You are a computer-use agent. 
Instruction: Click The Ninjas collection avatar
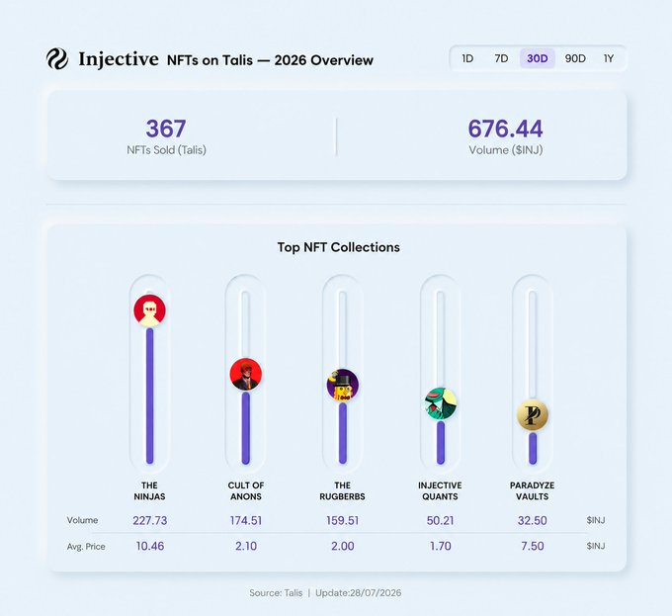(149, 310)
